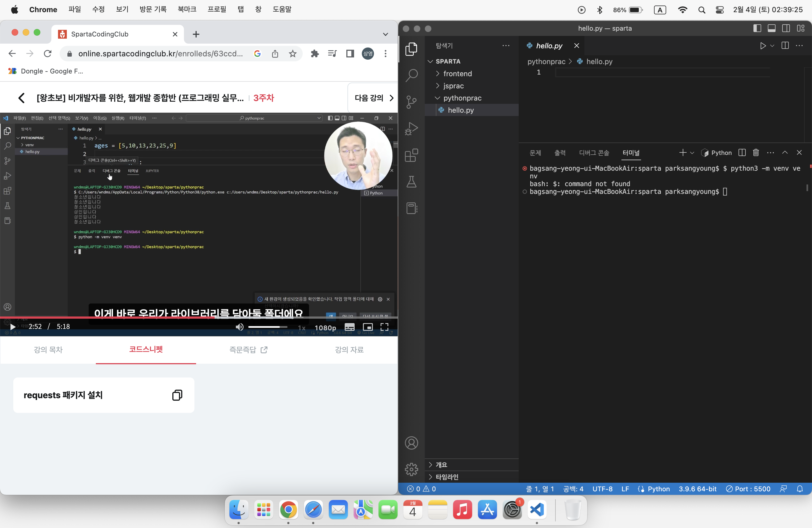The height and width of the screenshot is (528, 812).
Task: Toggle secondary side bar in VS Code title bar
Action: (786, 28)
